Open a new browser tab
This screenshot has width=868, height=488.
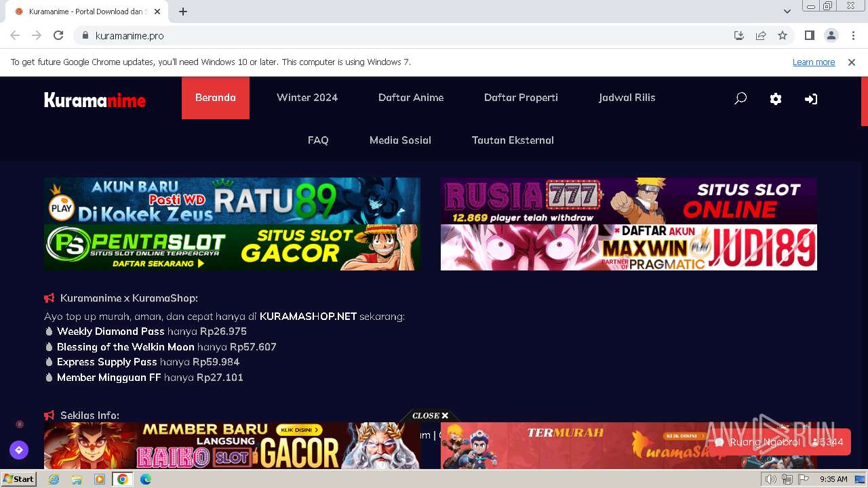pyautogui.click(x=183, y=12)
